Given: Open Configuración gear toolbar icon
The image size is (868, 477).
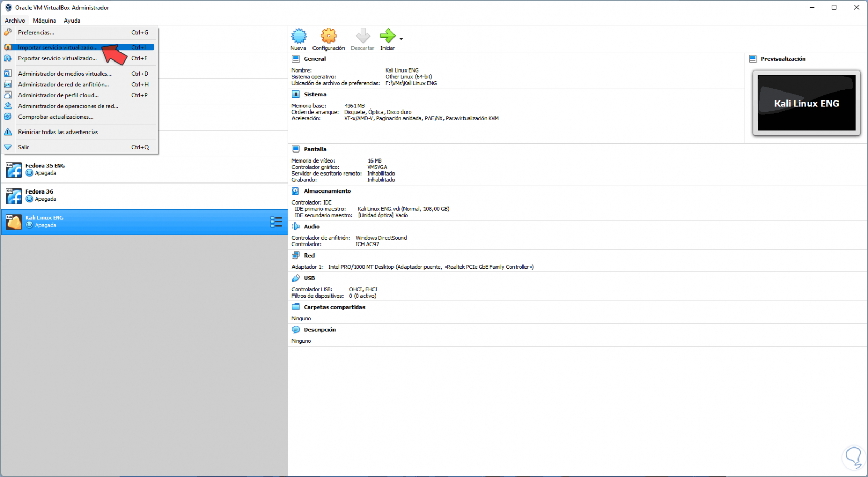Looking at the screenshot, I should (x=329, y=36).
